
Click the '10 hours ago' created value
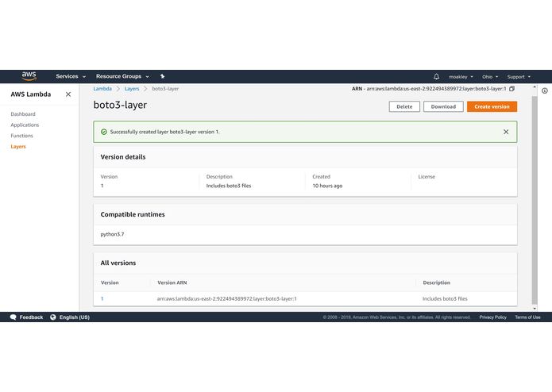point(327,186)
